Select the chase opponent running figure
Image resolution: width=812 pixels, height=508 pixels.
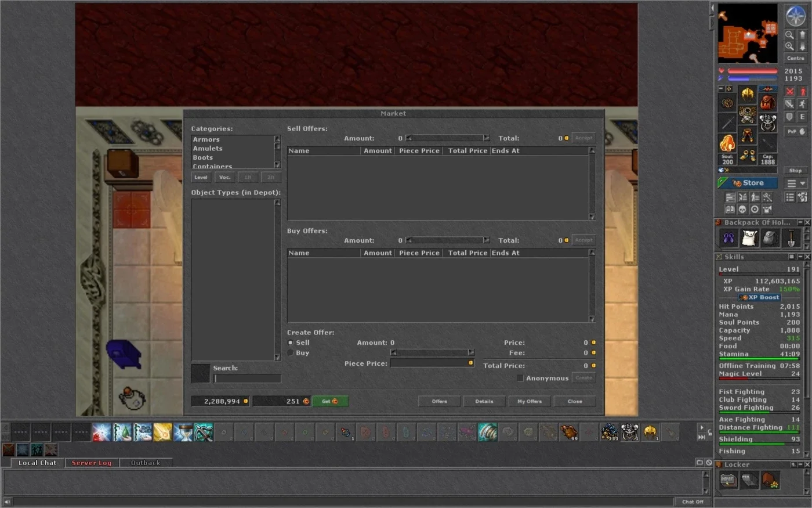point(803,105)
